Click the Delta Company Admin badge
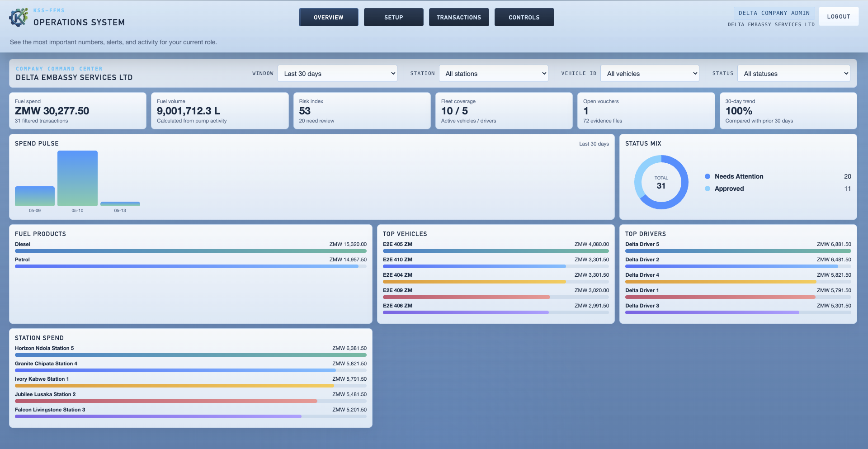868x449 pixels. click(774, 13)
